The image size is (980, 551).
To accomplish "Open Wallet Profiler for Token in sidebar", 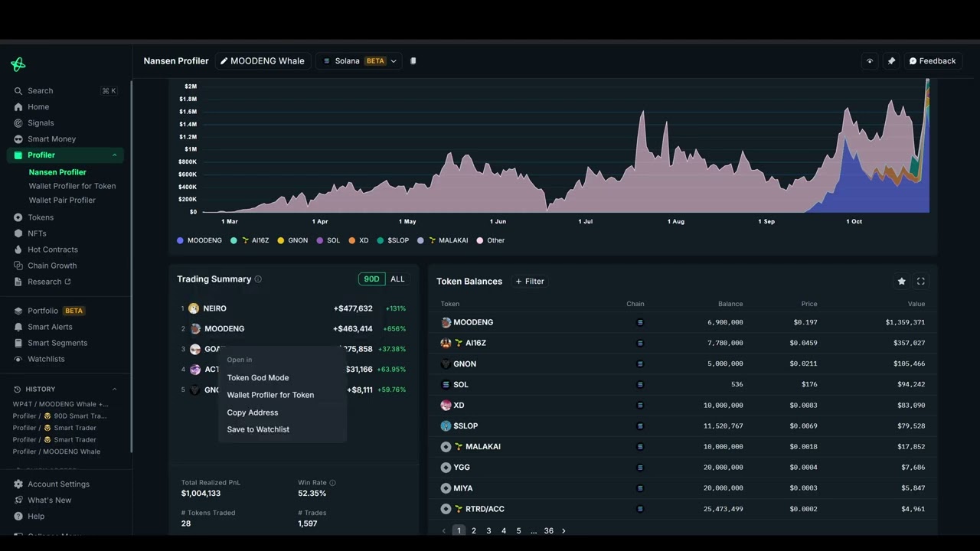I will point(73,186).
